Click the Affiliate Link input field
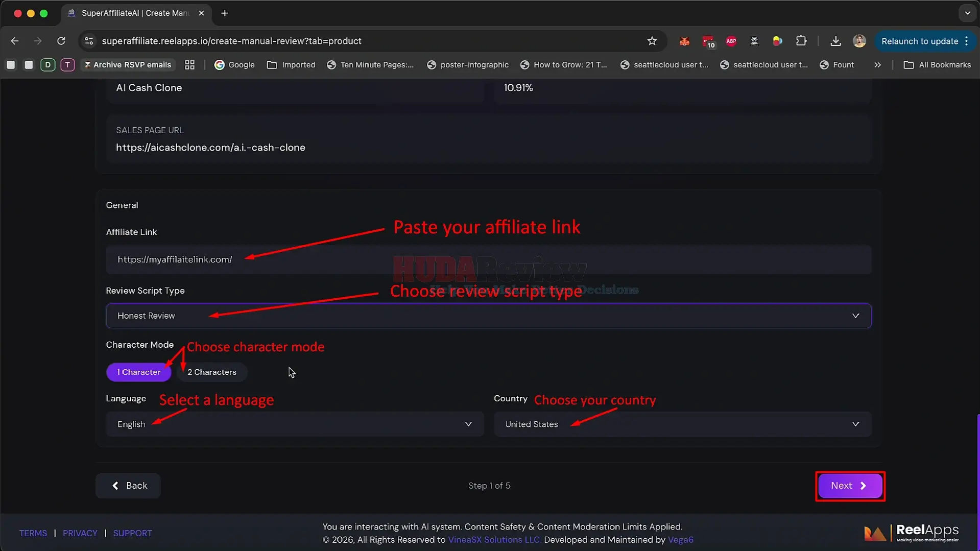The width and height of the screenshot is (980, 551). (x=488, y=259)
